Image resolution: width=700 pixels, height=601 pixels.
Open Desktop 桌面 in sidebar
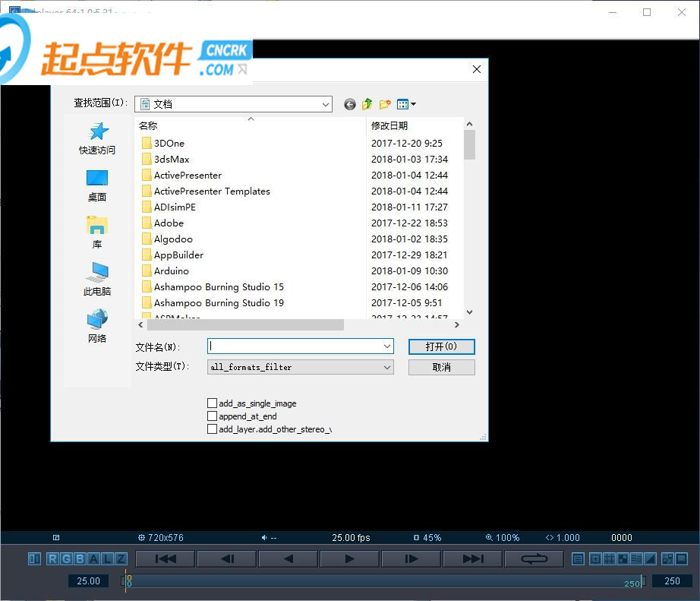click(x=97, y=185)
